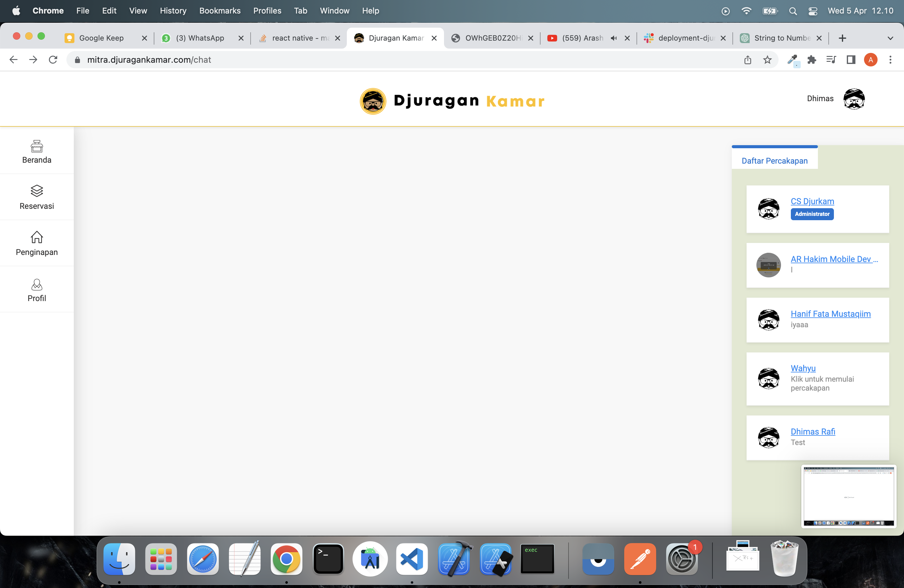
Task: Switch to the WhatsApp tab
Action: [200, 38]
